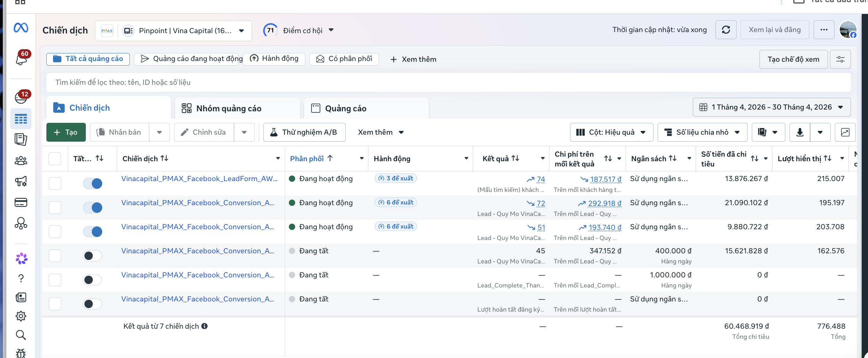Screen dimensions: 868x358
Task: Turn on toggle for campaign with 400.000 đ budget
Action: [92, 255]
